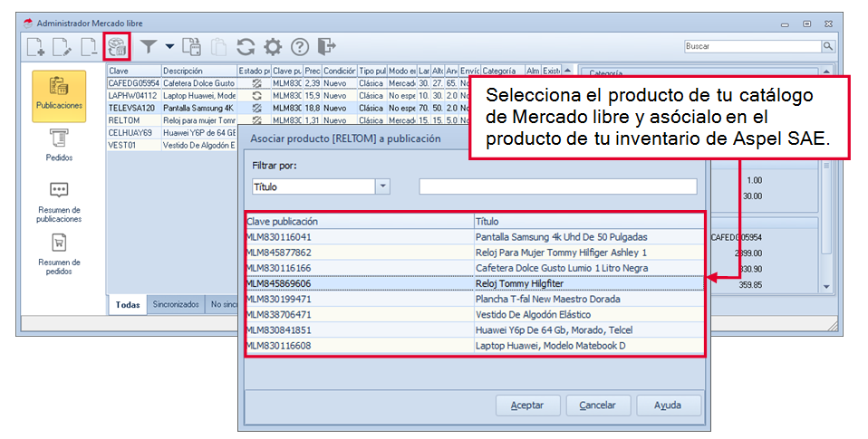This screenshot has height=439, width=868.
Task: Click the copy publication toolbar icon
Action: [x=191, y=46]
